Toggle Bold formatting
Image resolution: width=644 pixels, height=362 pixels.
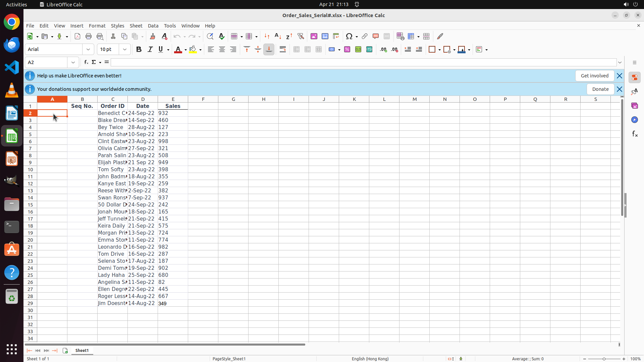(x=139, y=50)
